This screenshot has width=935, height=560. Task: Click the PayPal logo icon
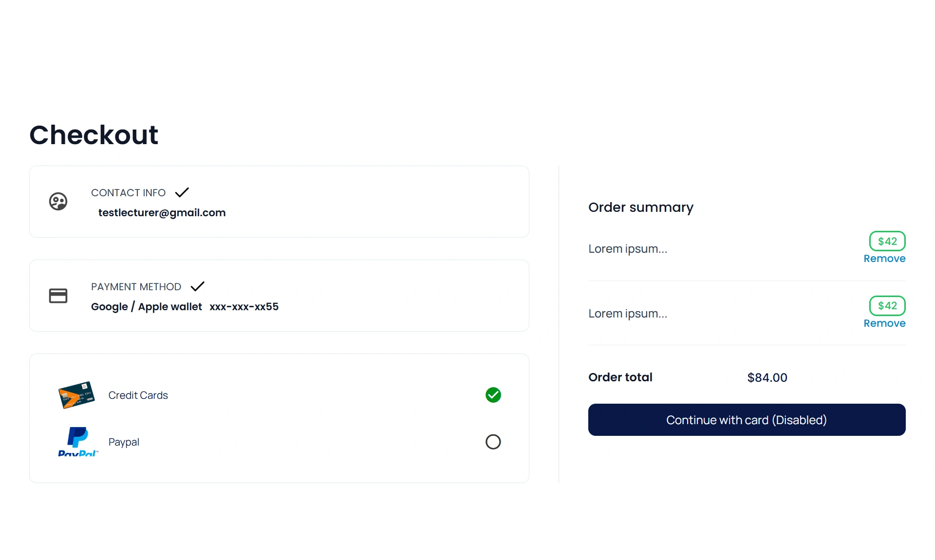[x=78, y=441]
